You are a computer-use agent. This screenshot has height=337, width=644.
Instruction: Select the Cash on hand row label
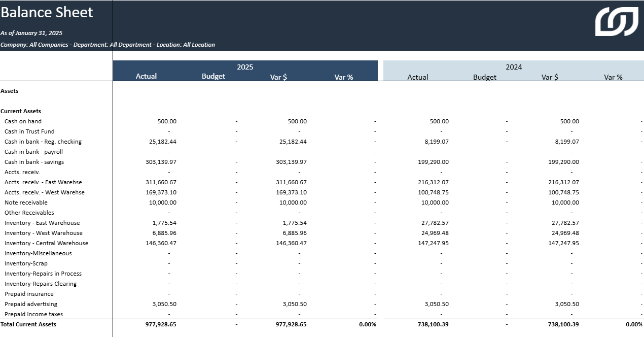coord(23,121)
